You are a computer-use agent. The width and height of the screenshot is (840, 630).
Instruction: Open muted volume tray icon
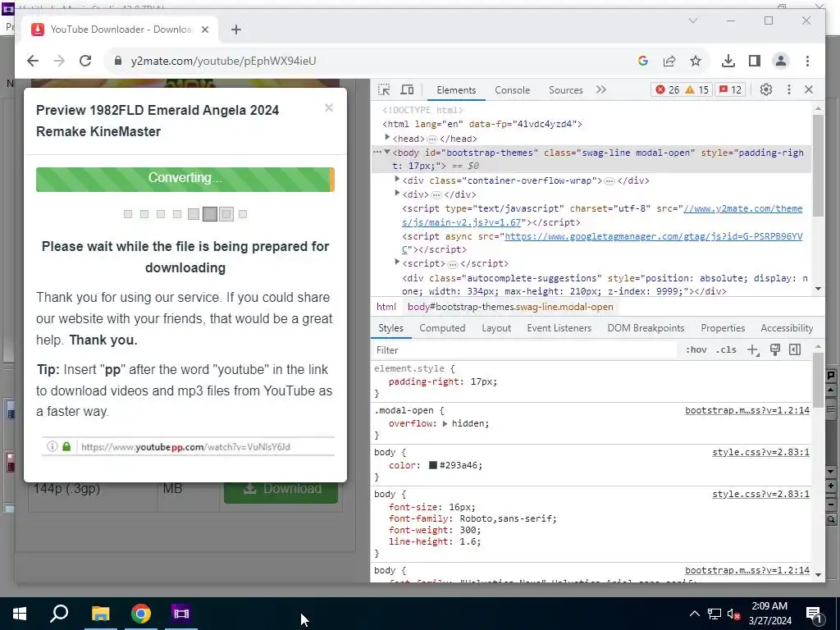click(x=734, y=614)
